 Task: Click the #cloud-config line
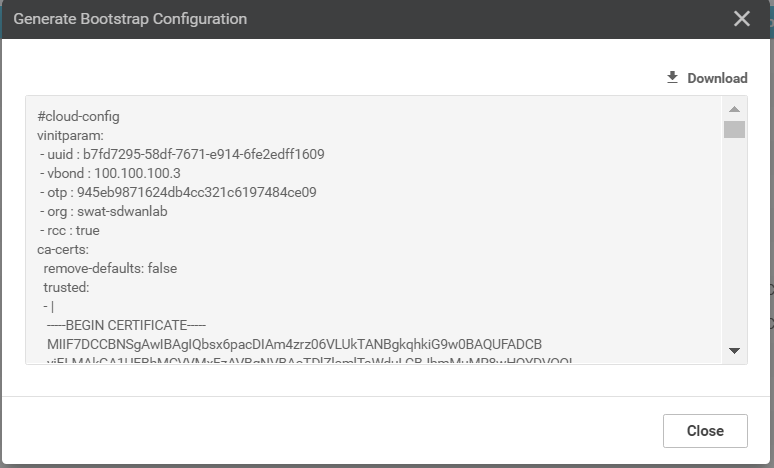coord(78,116)
